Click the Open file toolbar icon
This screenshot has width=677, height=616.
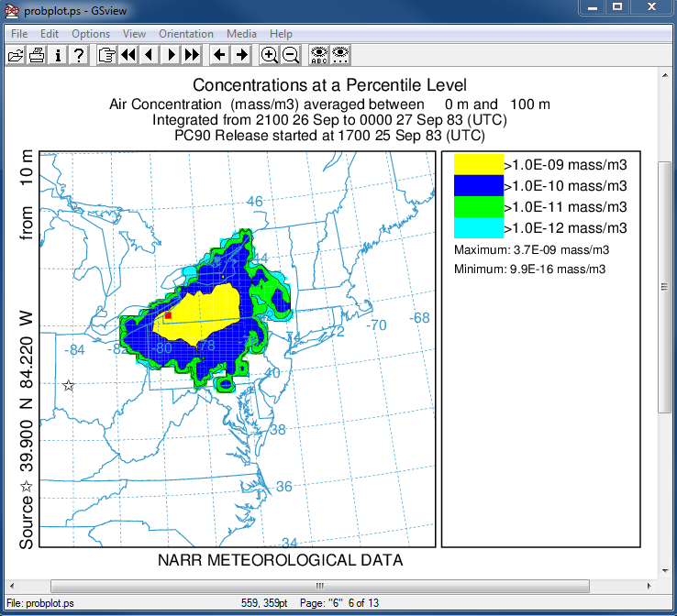pyautogui.click(x=16, y=55)
